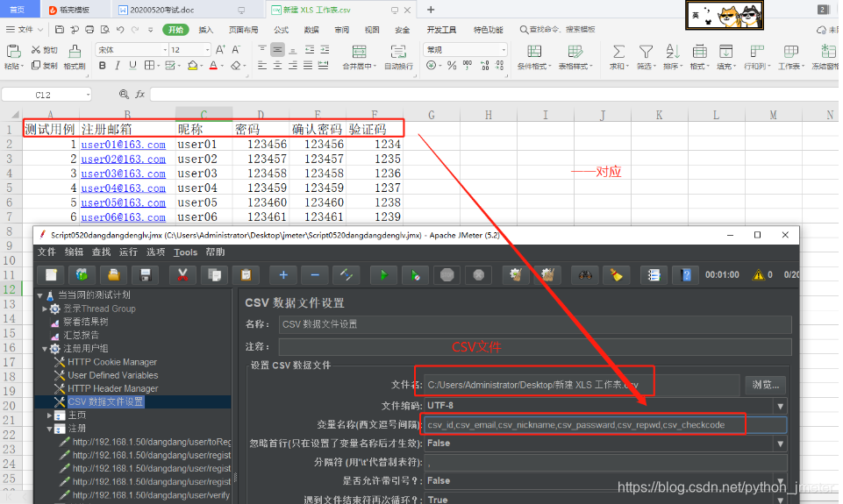Click the formula bar input field
The height and width of the screenshot is (504, 843).
493,95
